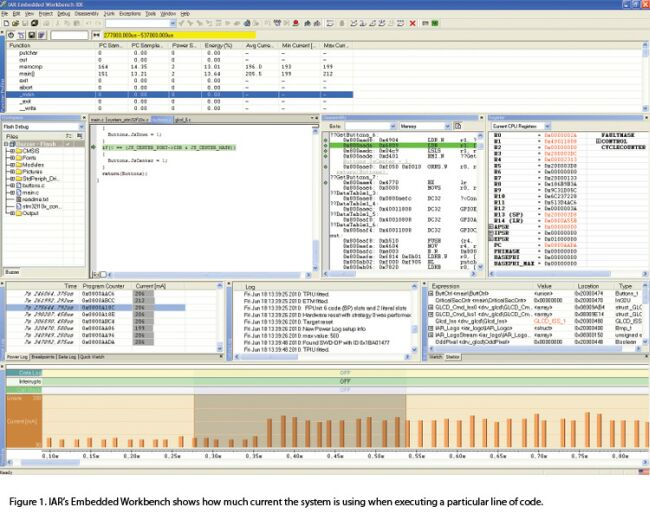Expand the Modules folder node

click(12, 165)
